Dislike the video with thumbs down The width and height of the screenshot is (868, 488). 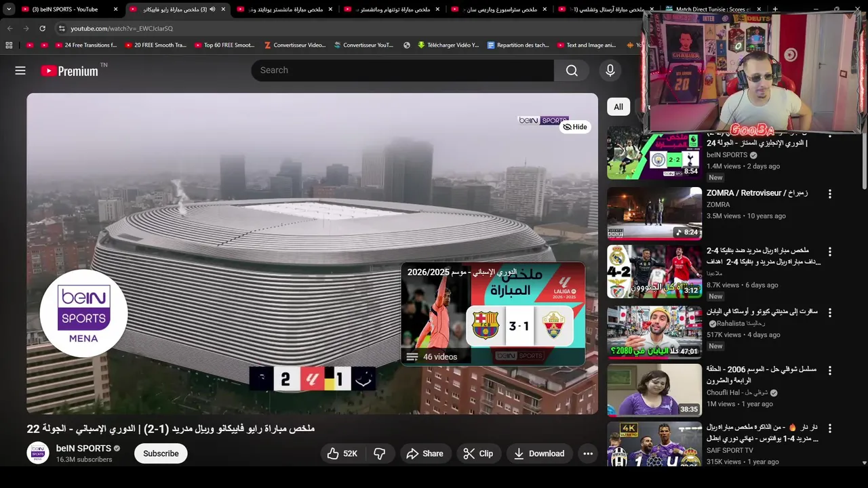(380, 453)
